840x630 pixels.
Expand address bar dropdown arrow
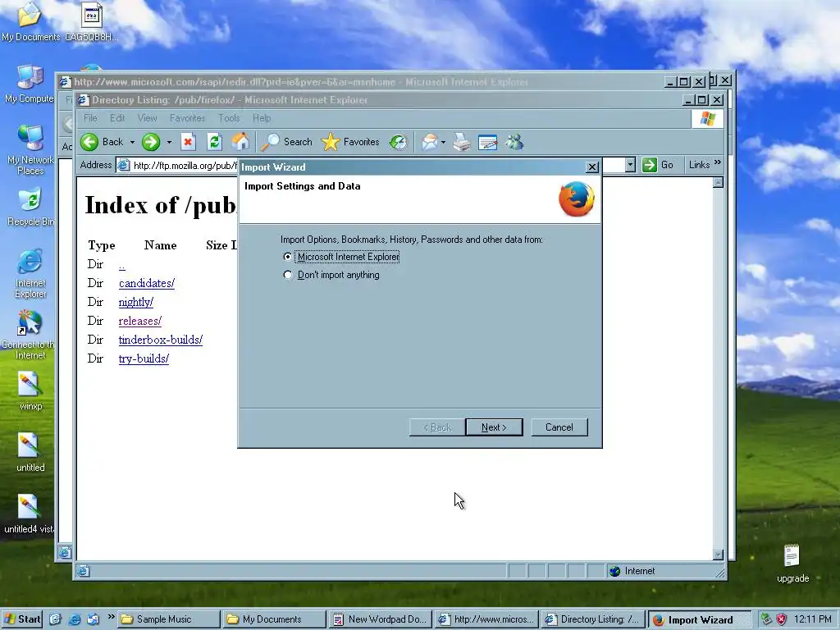(x=631, y=165)
